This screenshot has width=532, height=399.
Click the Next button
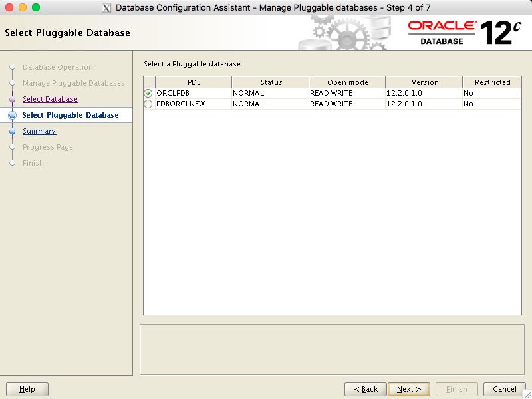coord(409,389)
